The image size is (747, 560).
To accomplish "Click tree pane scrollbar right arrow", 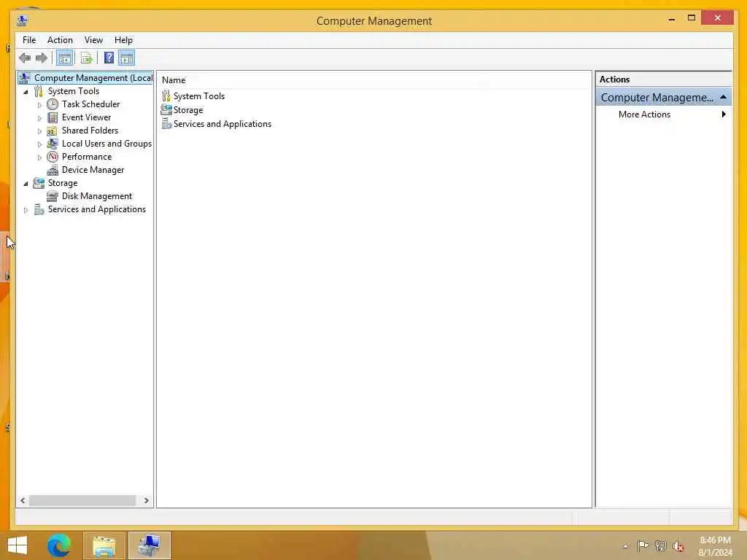I will point(146,500).
